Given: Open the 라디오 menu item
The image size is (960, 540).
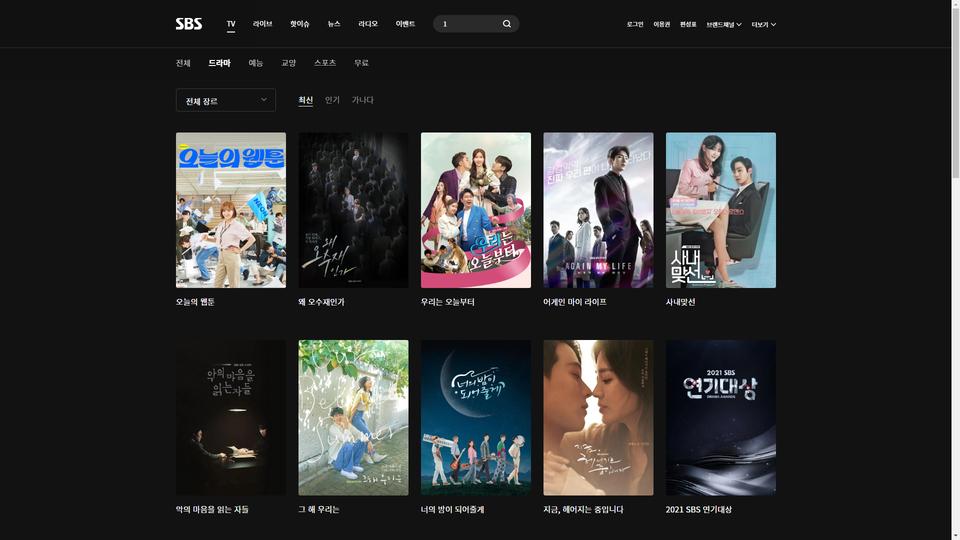Looking at the screenshot, I should point(368,24).
